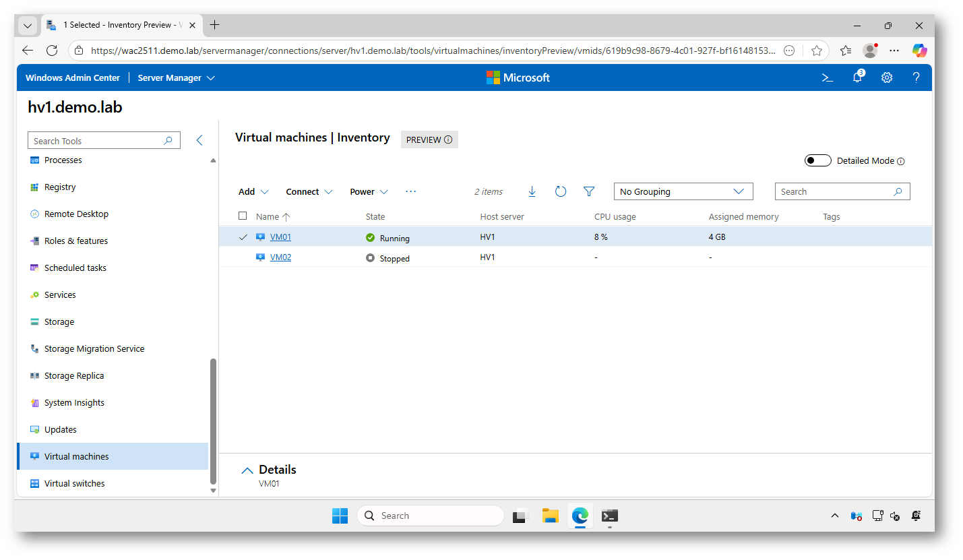Screen dimensions: 963x560
Task: Check the select-all checkbox in header row
Action: [x=243, y=216]
